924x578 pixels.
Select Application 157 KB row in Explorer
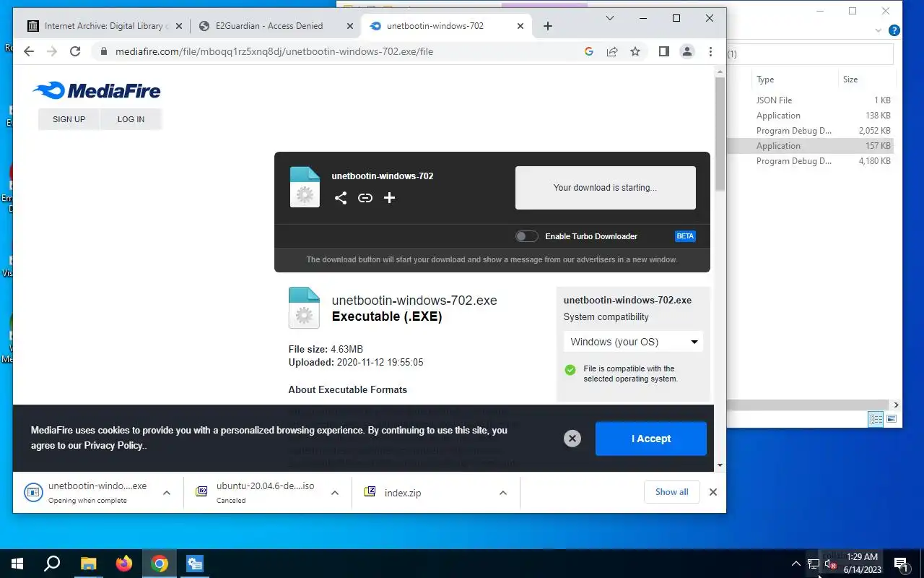[811, 146]
